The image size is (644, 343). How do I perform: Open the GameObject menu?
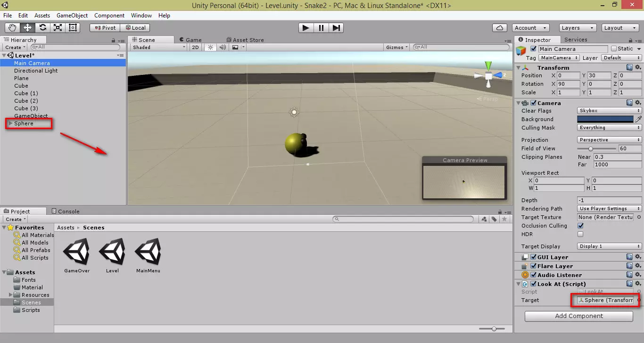72,16
